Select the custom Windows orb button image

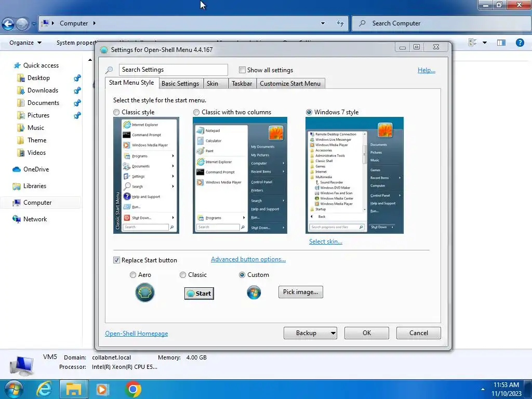point(254,292)
